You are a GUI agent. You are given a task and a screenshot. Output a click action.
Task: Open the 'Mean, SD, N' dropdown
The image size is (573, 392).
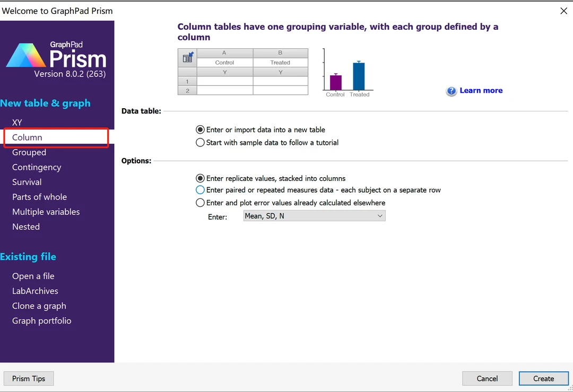(314, 216)
